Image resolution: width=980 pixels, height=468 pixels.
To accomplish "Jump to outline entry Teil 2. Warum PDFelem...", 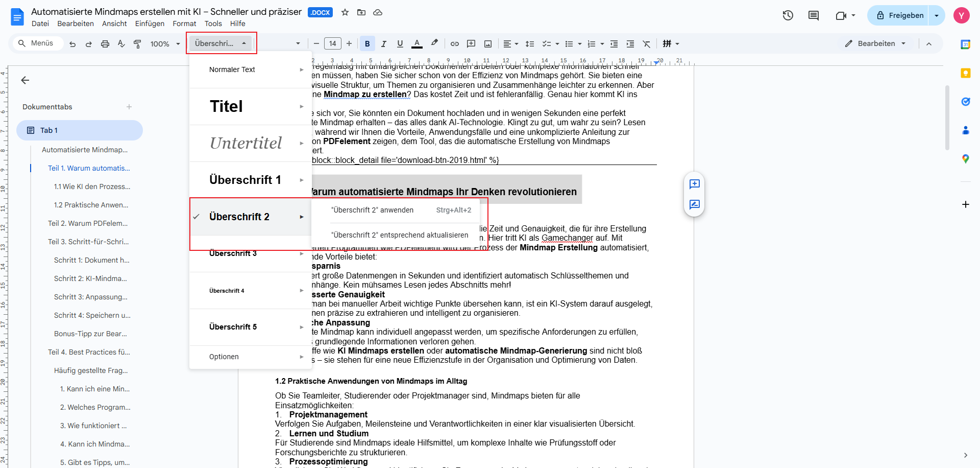I will [x=88, y=223].
